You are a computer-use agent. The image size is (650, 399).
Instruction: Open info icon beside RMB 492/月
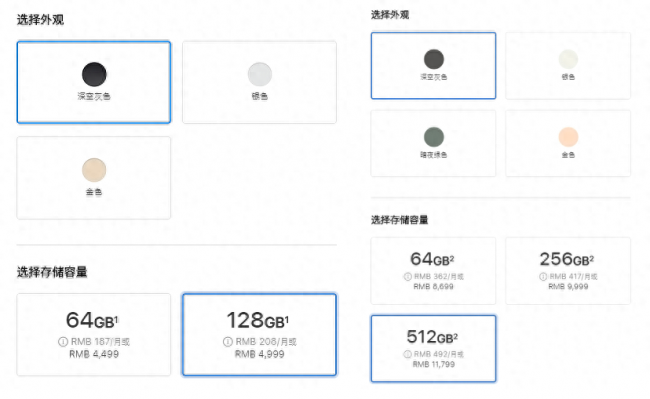(407, 354)
